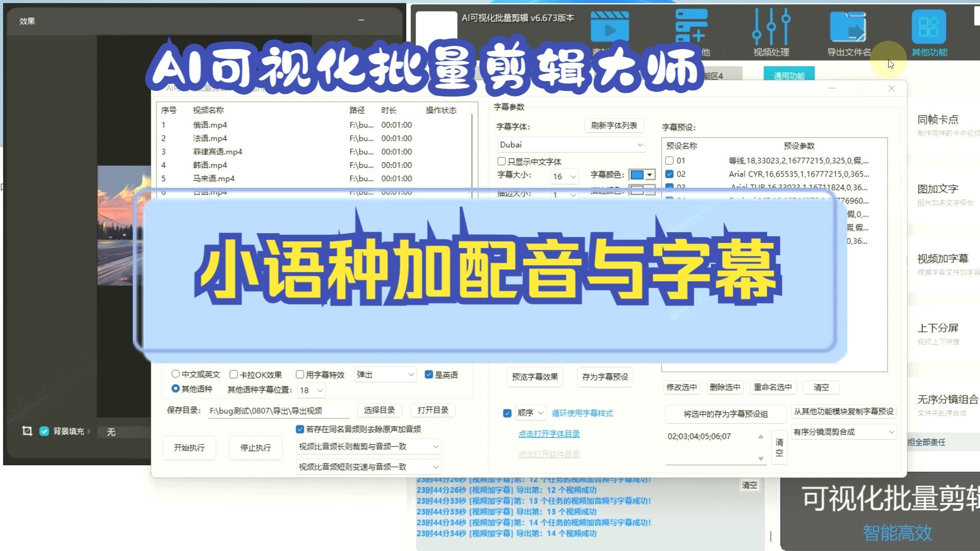Uncheck preset 02 checkbox
Viewport: 980px width, 551px height.
click(669, 174)
